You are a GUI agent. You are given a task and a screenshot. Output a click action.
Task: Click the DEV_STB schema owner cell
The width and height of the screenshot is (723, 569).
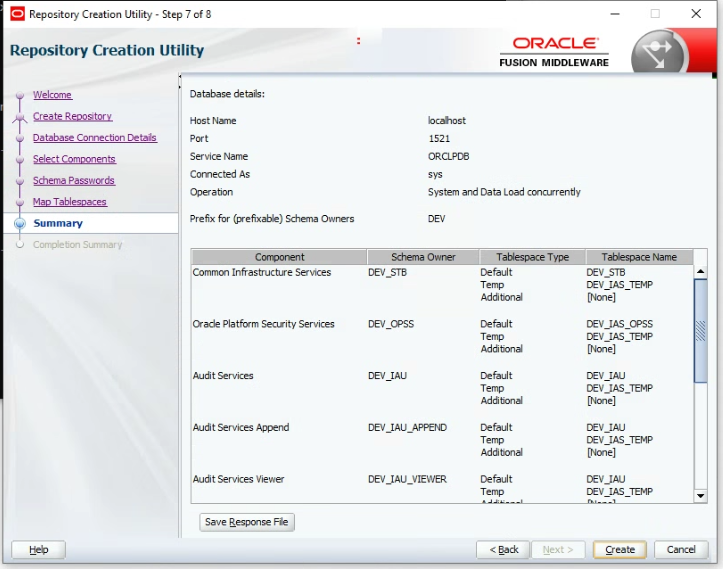387,273
